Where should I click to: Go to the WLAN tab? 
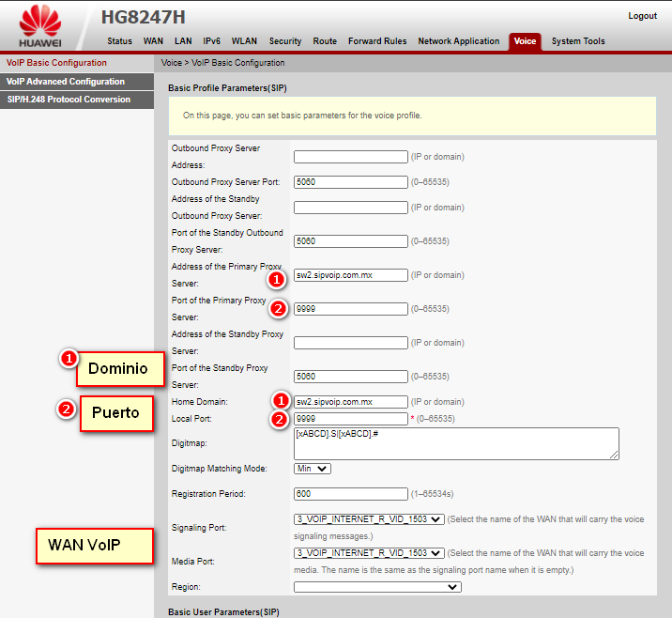(244, 41)
